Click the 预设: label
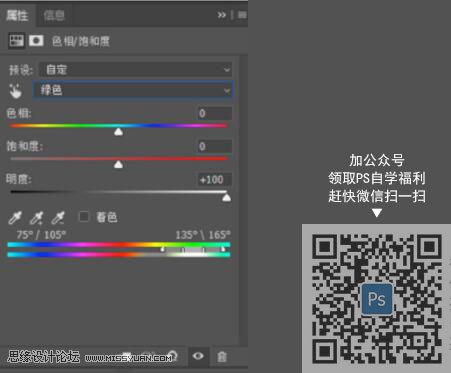 coord(21,70)
